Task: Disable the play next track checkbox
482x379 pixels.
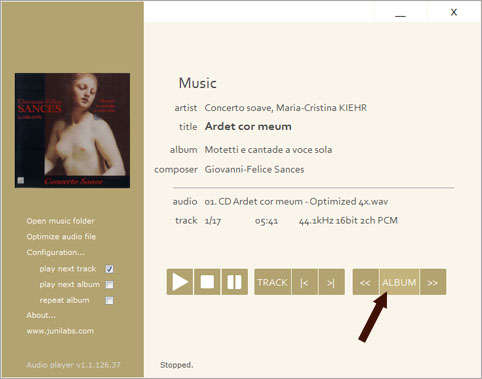Action: pos(109,269)
